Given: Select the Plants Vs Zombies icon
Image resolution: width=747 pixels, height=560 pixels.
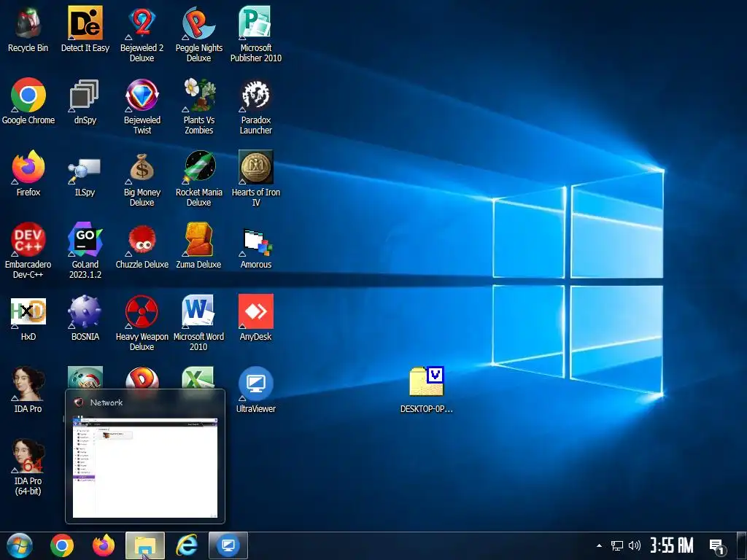Looking at the screenshot, I should click(x=198, y=106).
